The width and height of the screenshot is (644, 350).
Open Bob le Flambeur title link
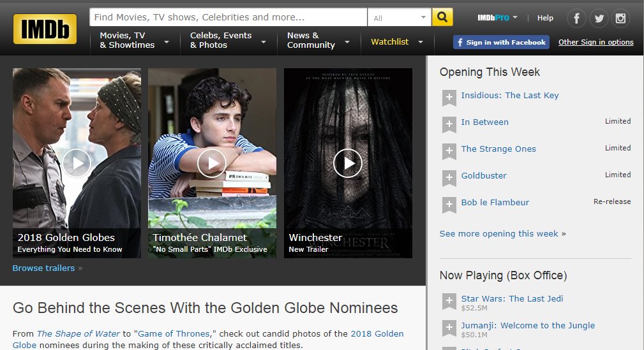coord(495,202)
